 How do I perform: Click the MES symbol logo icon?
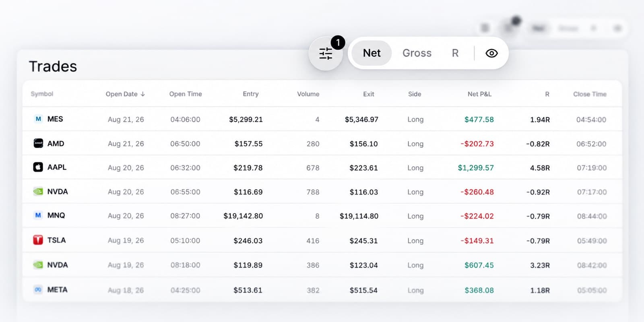pos(38,119)
